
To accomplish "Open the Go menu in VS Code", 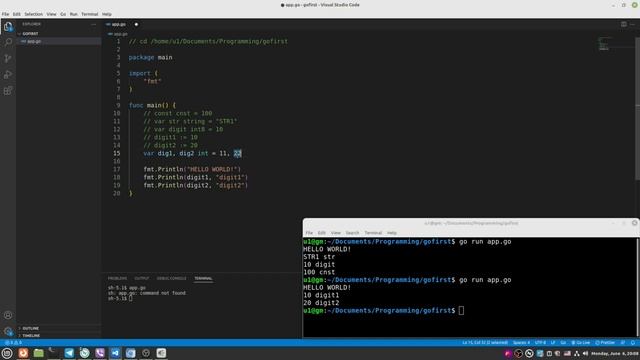I will click(x=63, y=14).
